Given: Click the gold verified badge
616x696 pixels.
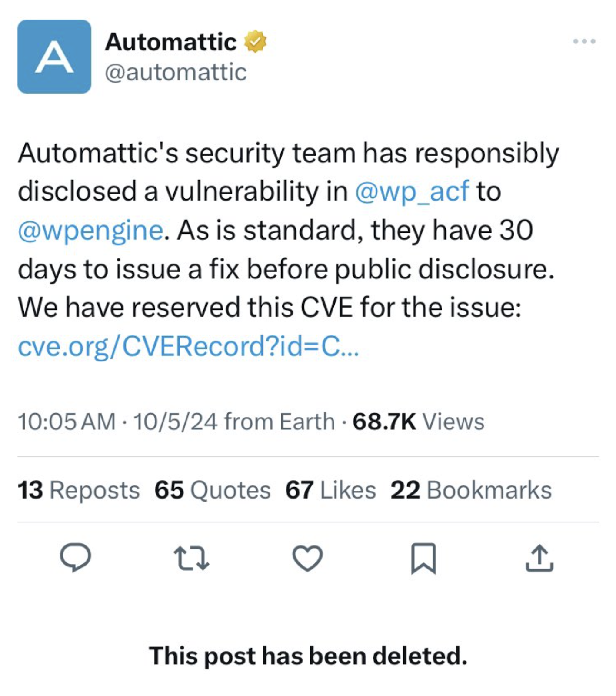Looking at the screenshot, I should [255, 42].
